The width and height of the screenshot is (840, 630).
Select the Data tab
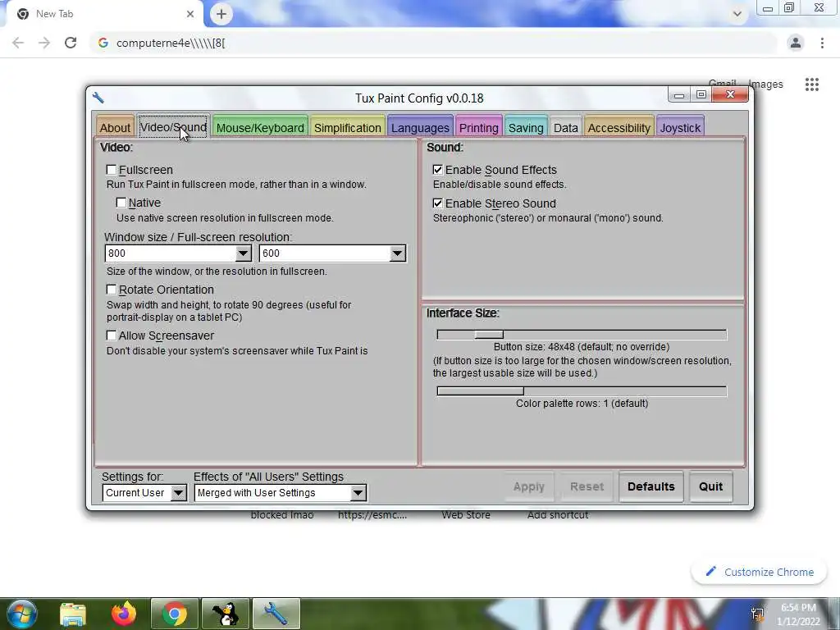pyautogui.click(x=566, y=127)
